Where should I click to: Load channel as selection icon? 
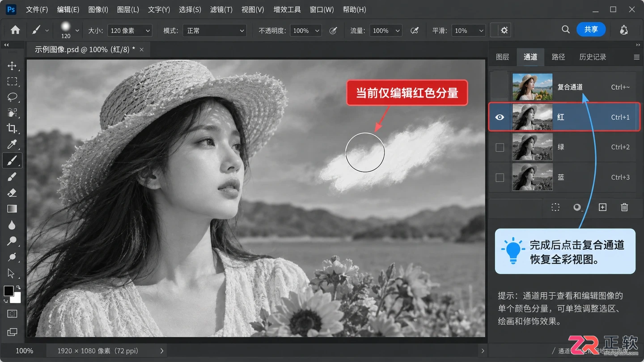pyautogui.click(x=555, y=207)
